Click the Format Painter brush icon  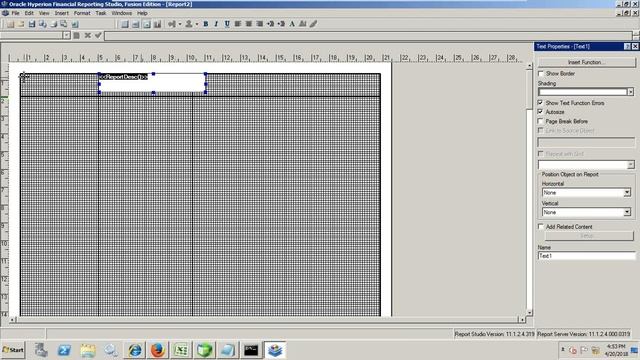click(313, 24)
